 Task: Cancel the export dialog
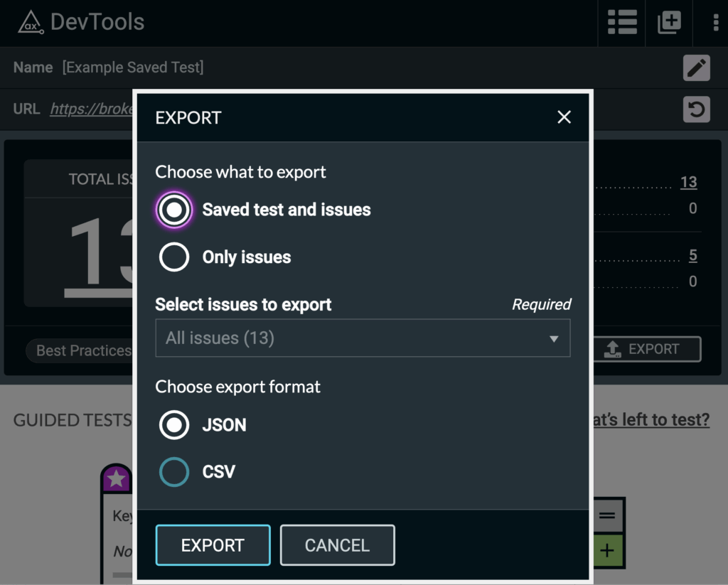coord(337,544)
